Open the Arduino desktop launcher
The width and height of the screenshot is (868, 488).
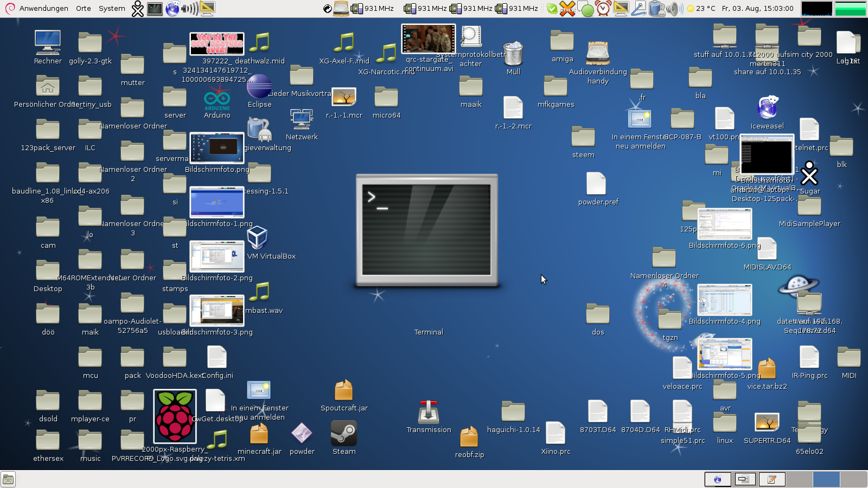coord(217,100)
